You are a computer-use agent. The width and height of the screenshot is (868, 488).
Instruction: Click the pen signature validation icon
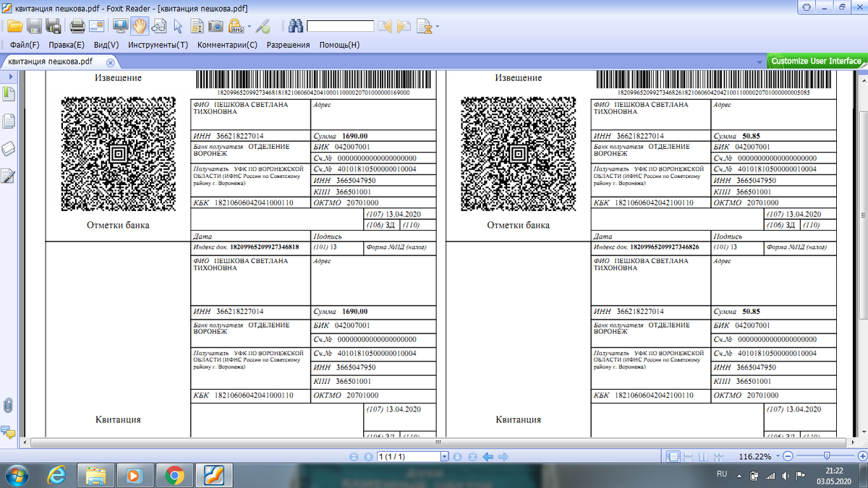tap(263, 27)
